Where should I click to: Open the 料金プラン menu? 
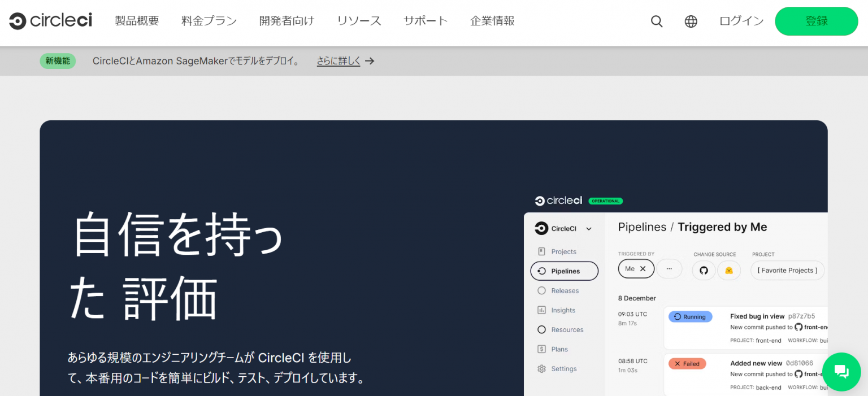coord(209,20)
